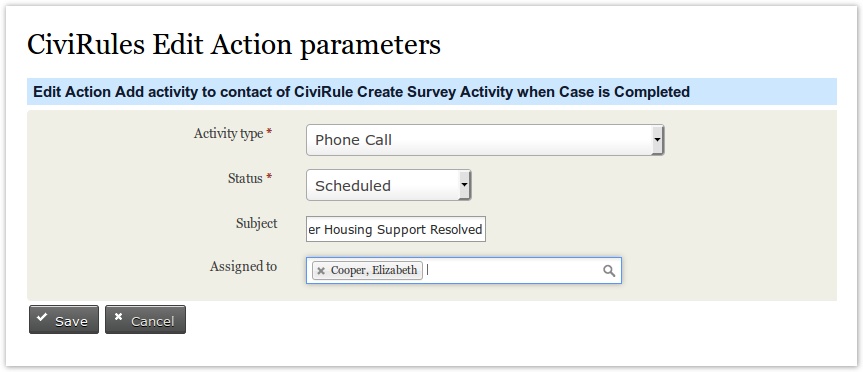Click the blue Edit Action header bar
863x372 pixels.
(432, 91)
